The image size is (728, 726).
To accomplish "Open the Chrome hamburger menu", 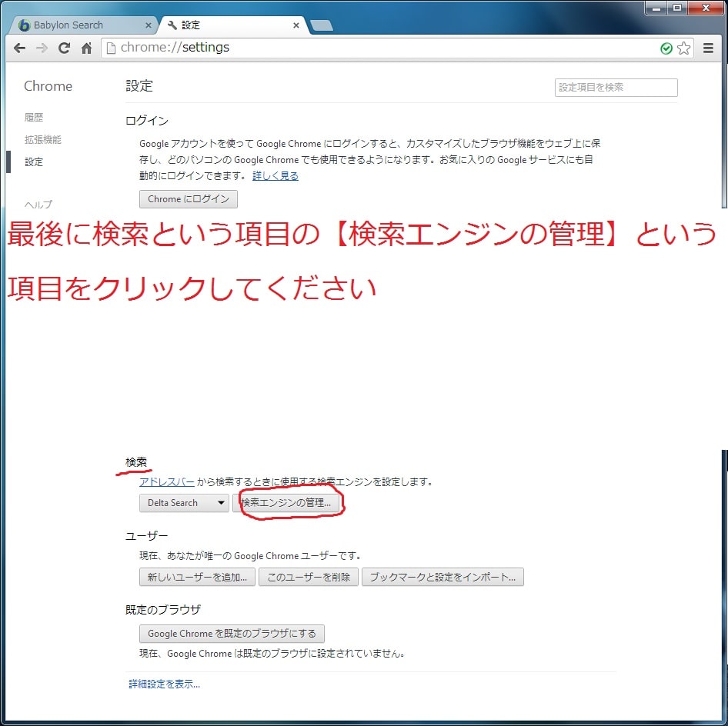I will 708,48.
